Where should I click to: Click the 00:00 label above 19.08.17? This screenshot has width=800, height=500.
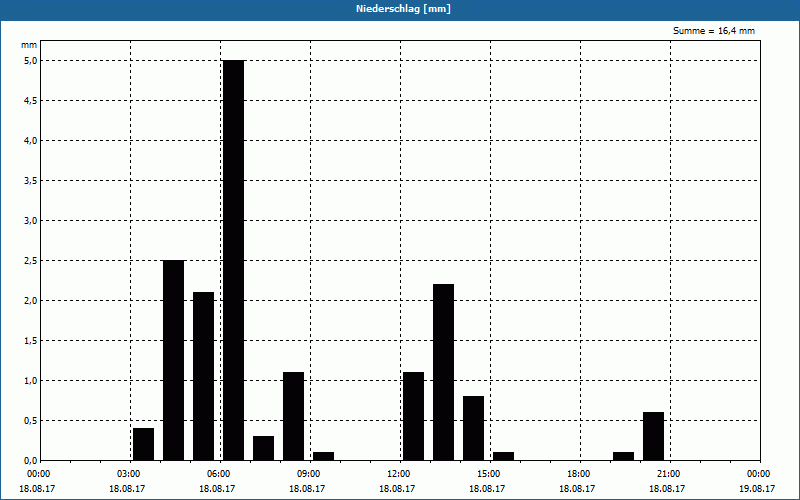click(760, 474)
